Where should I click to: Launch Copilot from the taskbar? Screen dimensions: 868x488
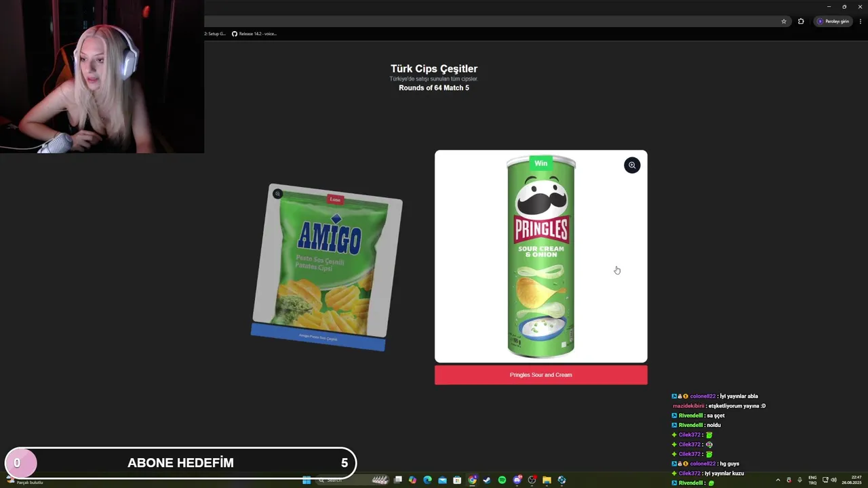[x=412, y=480]
